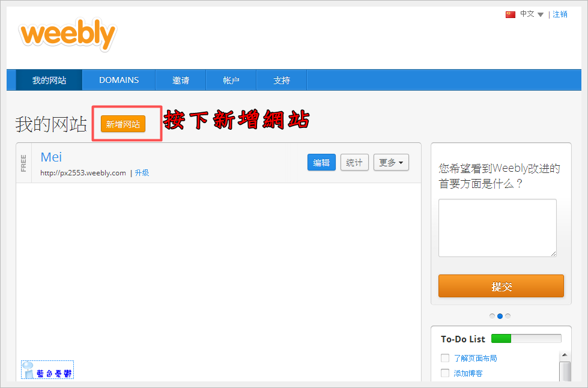588x388 pixels.
Task: Click the Weebly logo
Action: pos(67,34)
